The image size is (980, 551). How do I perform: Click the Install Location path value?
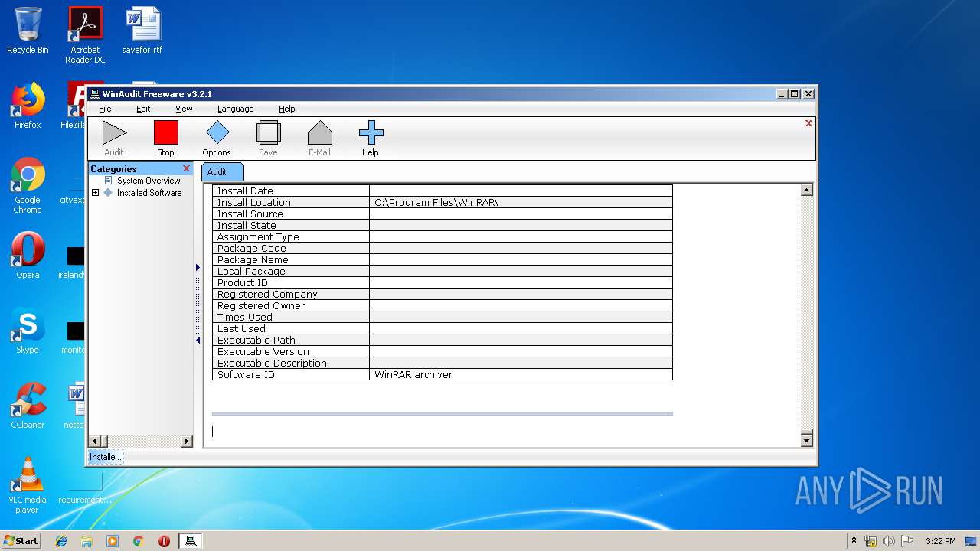tap(436, 203)
